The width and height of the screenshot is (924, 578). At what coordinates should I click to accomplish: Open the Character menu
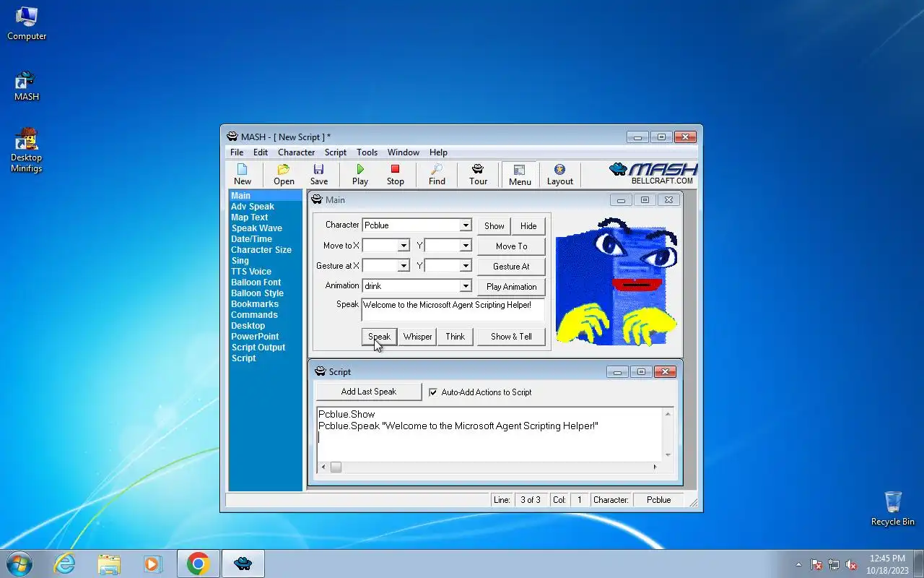[x=296, y=152]
